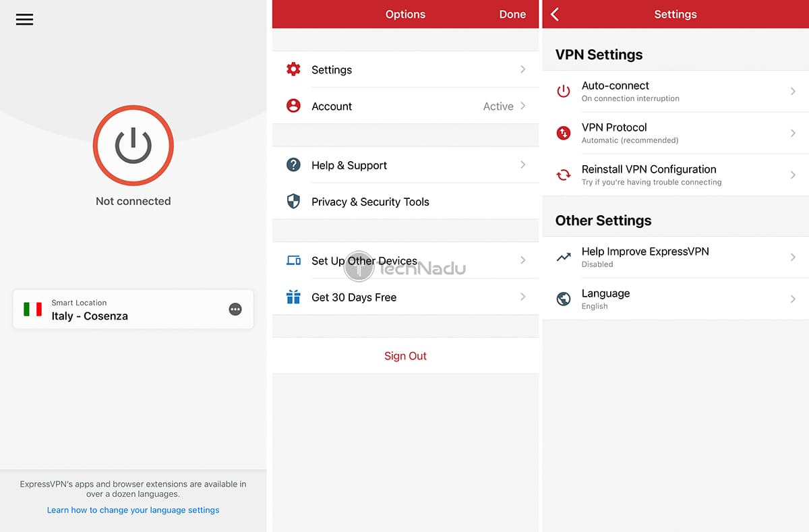Select Italy - Cosenza smart location
Image resolution: width=809 pixels, height=532 pixels.
click(x=133, y=309)
